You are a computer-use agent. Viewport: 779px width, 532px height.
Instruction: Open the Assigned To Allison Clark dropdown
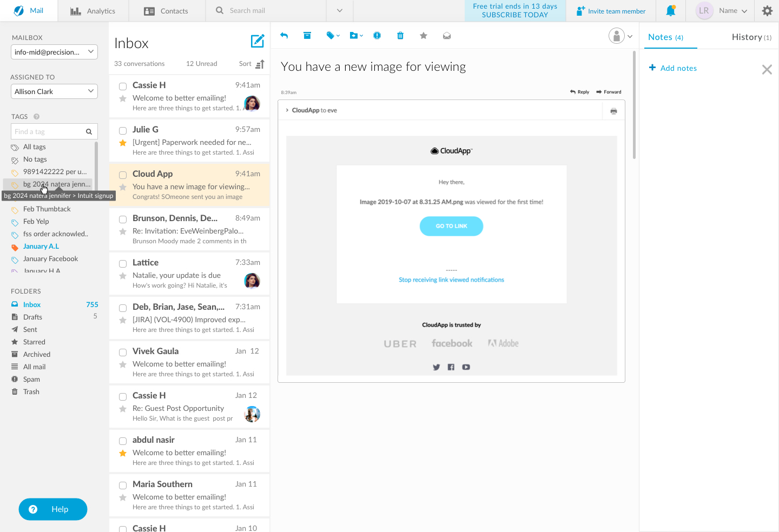(x=54, y=91)
